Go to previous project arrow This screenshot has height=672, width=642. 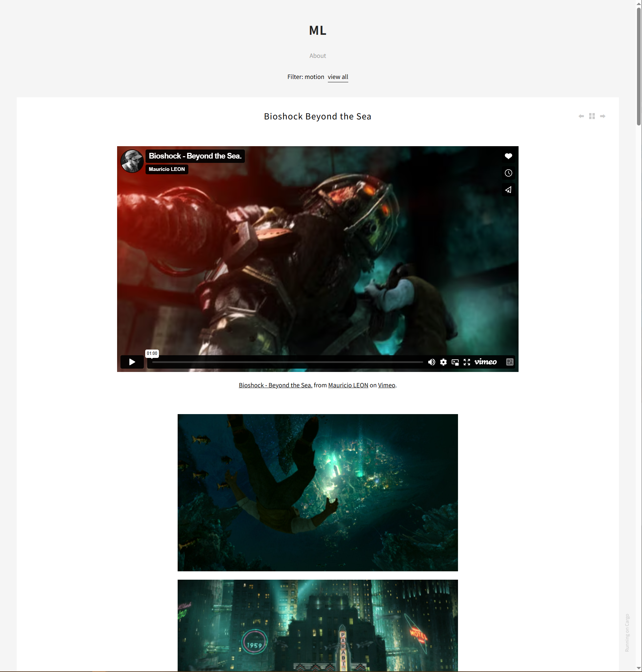pyautogui.click(x=581, y=116)
